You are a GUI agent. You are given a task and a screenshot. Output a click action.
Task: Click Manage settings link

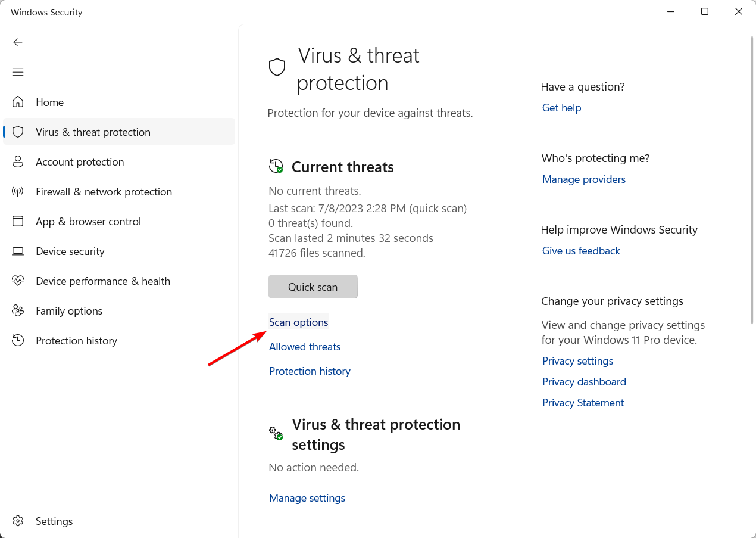307,498
